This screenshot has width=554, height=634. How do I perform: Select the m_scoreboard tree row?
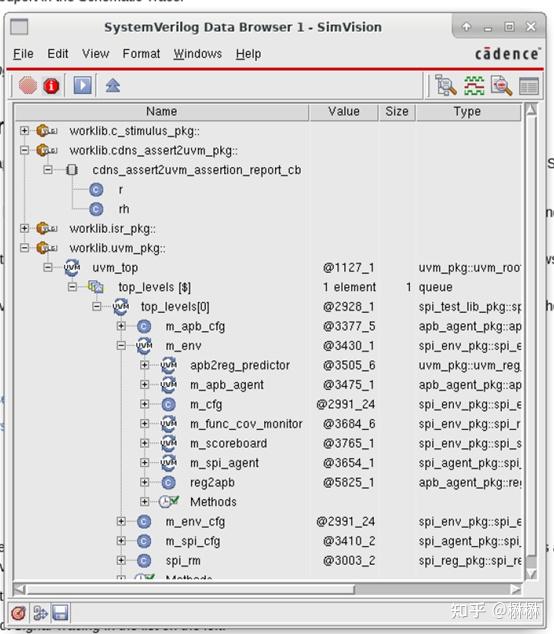click(x=228, y=443)
